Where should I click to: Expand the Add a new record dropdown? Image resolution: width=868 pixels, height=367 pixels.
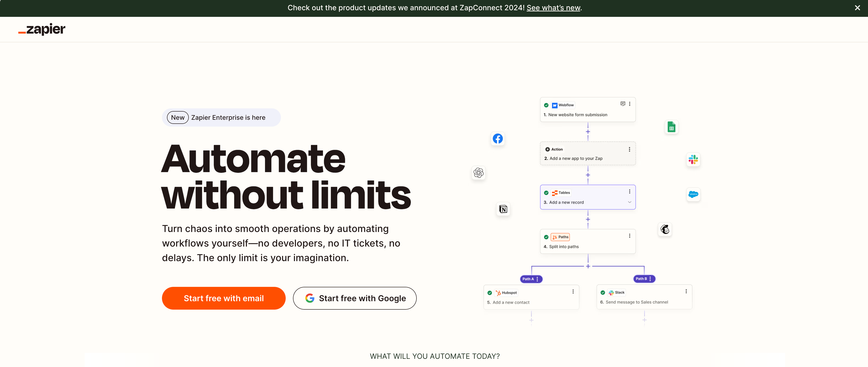click(x=630, y=202)
